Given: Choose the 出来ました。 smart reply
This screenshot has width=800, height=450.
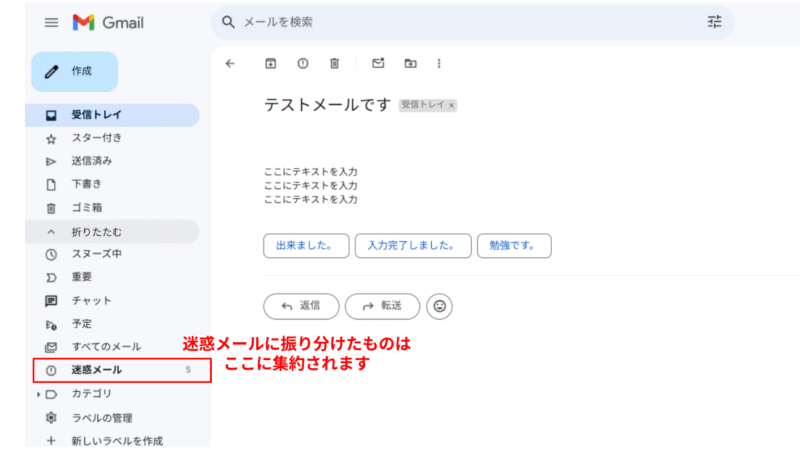Looking at the screenshot, I should click(x=306, y=246).
